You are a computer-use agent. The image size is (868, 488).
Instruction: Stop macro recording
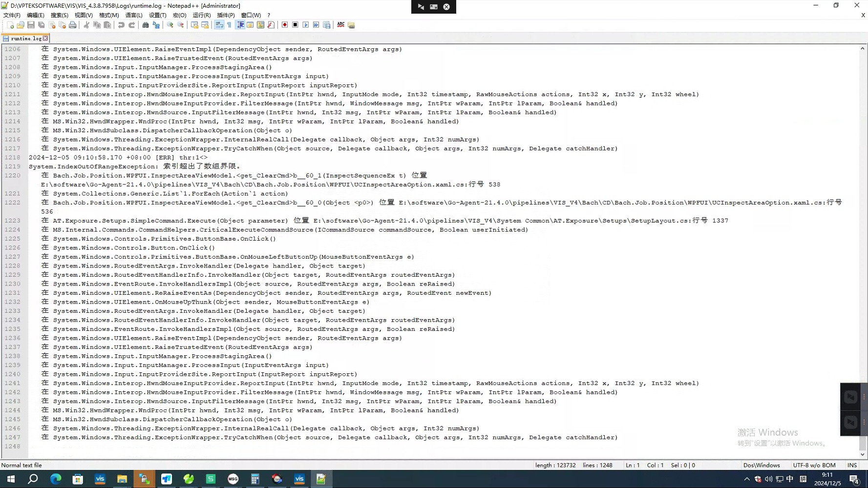(x=295, y=25)
